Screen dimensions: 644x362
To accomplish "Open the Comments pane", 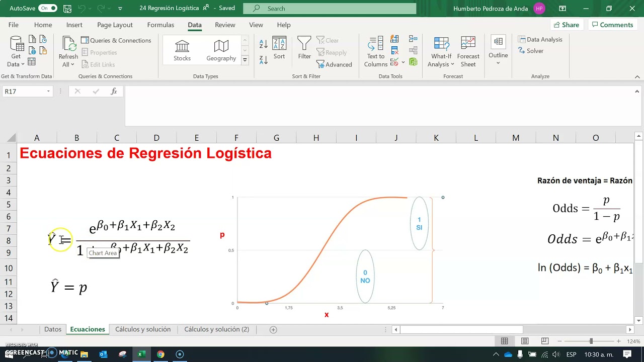I will pyautogui.click(x=612, y=25).
